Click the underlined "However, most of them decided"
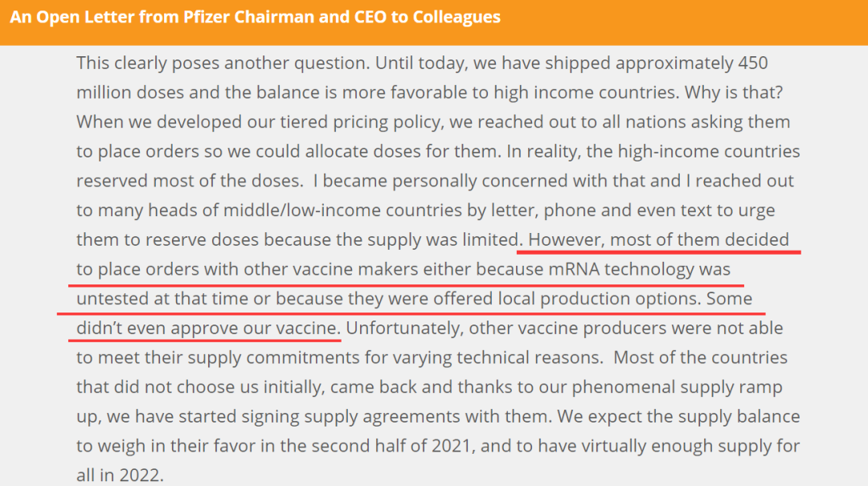 click(659, 239)
